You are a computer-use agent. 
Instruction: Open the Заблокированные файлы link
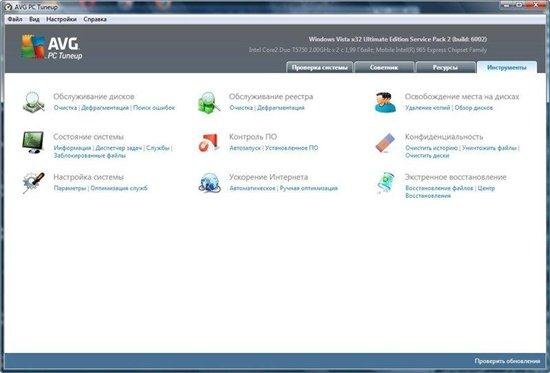click(90, 155)
